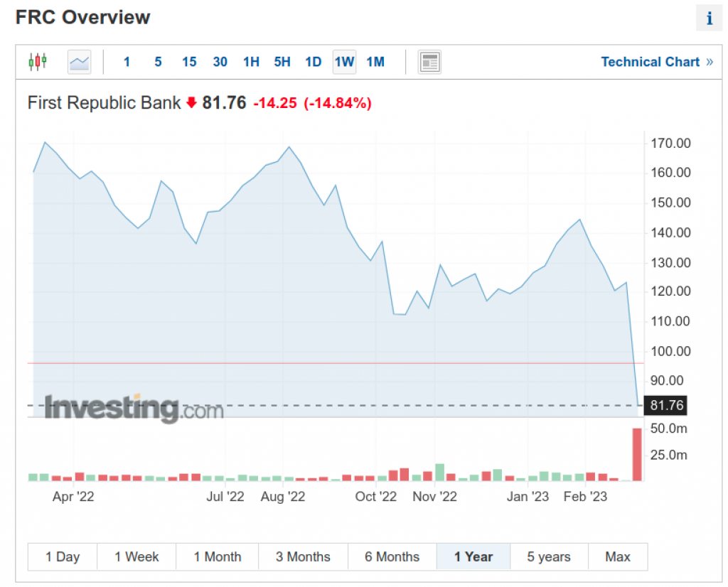Switch to area line chart view

(x=80, y=62)
